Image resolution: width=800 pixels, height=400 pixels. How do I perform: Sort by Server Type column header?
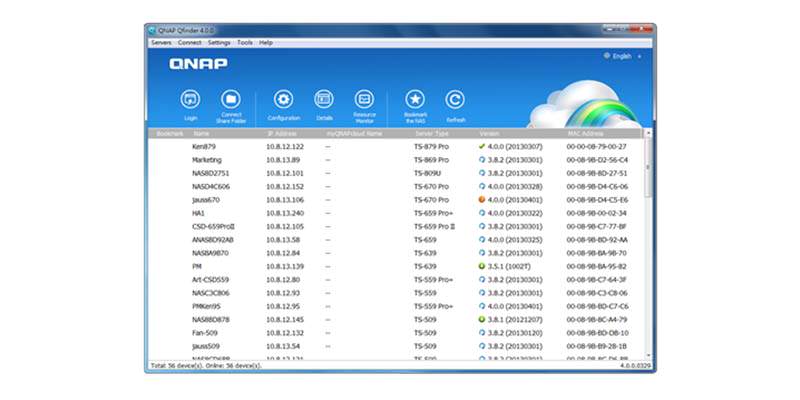(x=432, y=134)
